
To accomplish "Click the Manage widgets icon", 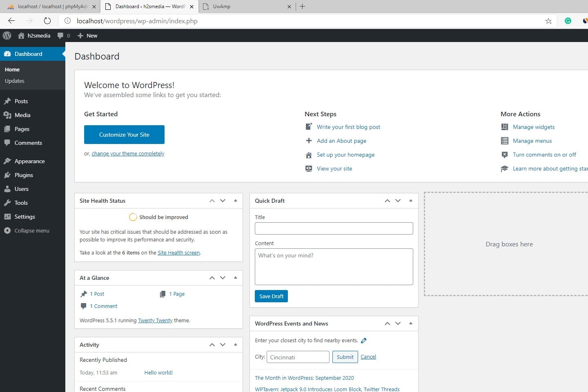I will click(x=505, y=127).
